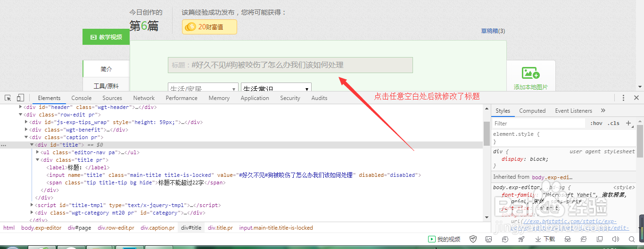This screenshot has height=249, width=644.
Task: Click the html breadcrumb item
Action: point(9,227)
